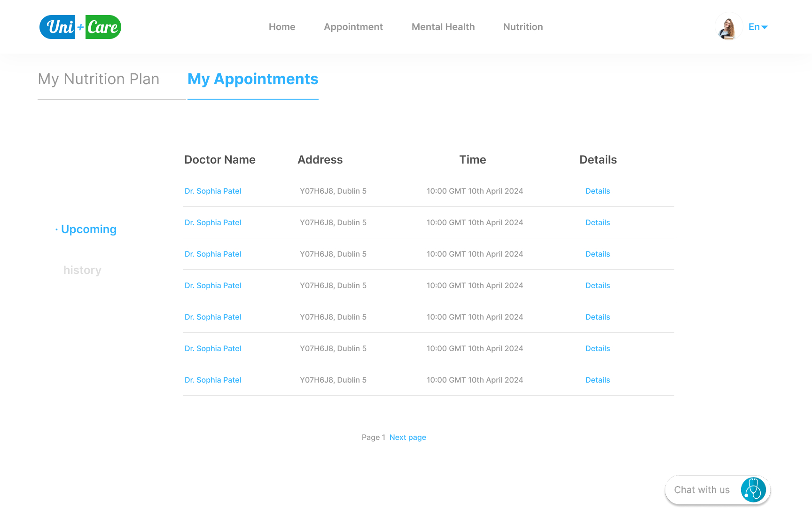Click the Address column header
The image size is (812, 525).
(x=320, y=160)
